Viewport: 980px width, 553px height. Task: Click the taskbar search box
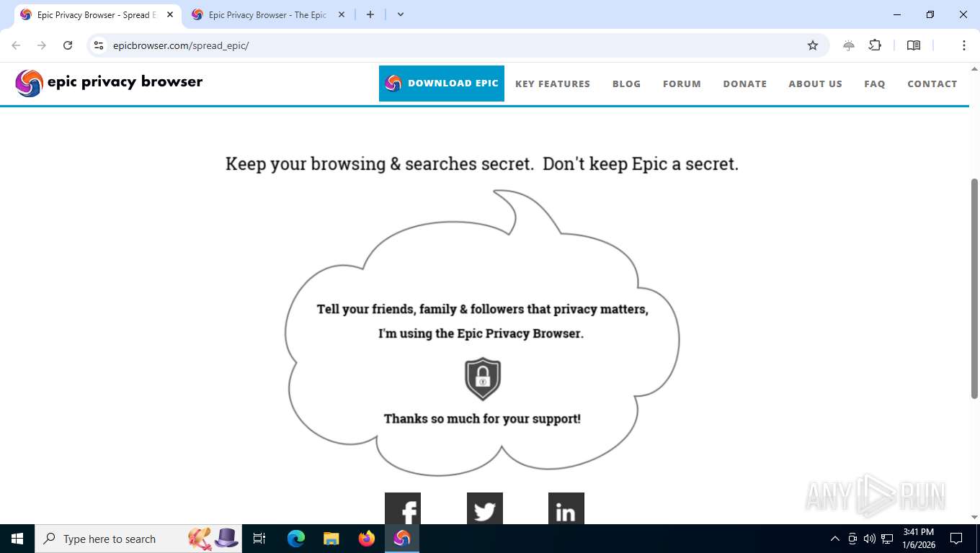click(138, 539)
